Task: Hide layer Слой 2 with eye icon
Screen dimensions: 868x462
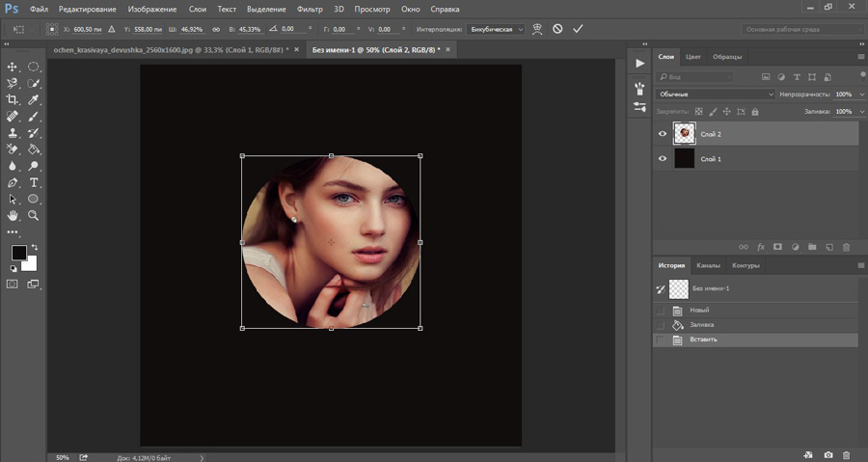Action: [662, 134]
